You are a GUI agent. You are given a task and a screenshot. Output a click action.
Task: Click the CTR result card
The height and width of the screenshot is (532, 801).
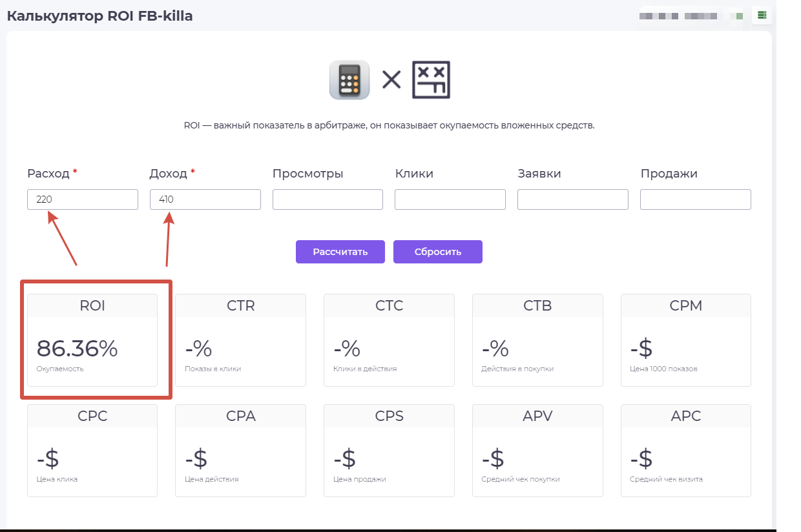pyautogui.click(x=241, y=340)
